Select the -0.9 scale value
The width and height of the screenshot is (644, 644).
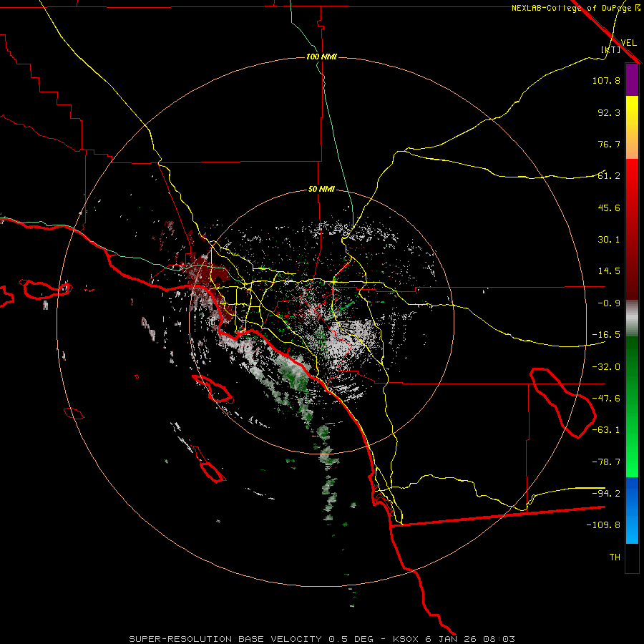[609, 303]
